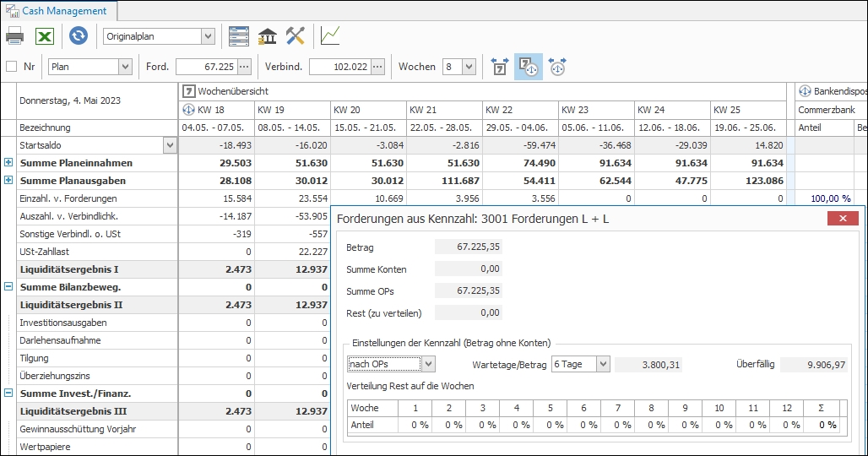Collapse the Summe Invest./Finanz. row

(x=8, y=394)
